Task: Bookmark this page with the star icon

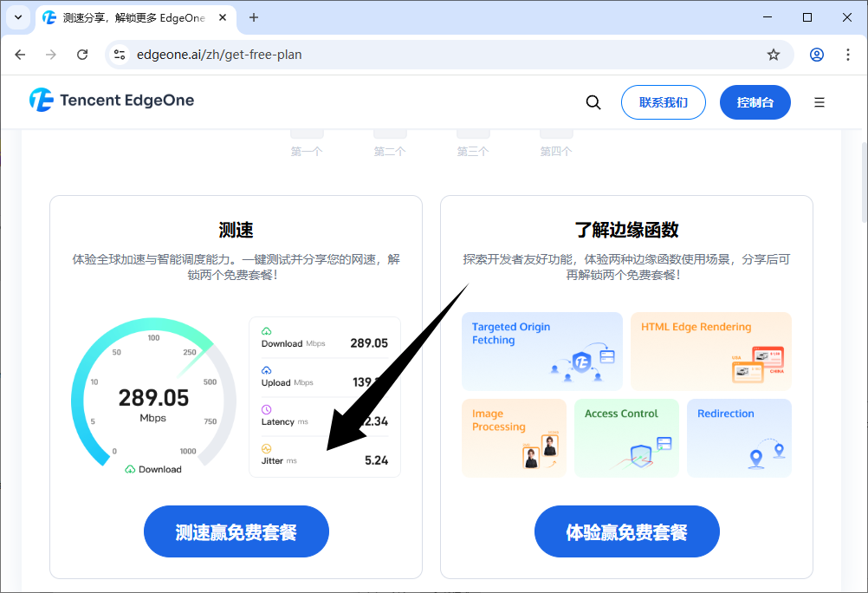Action: pyautogui.click(x=774, y=55)
